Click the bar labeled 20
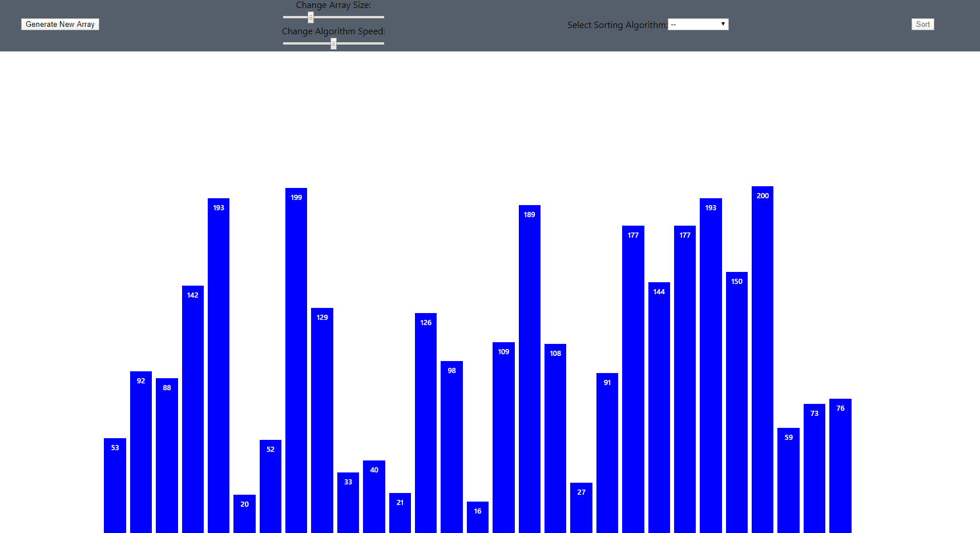980x533 pixels. pos(244,514)
